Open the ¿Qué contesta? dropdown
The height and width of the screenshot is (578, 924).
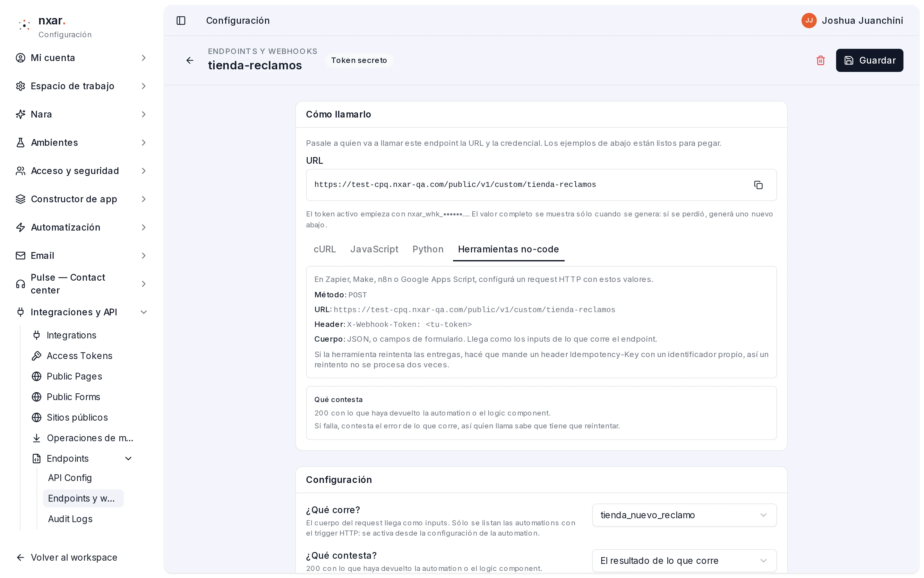(684, 561)
